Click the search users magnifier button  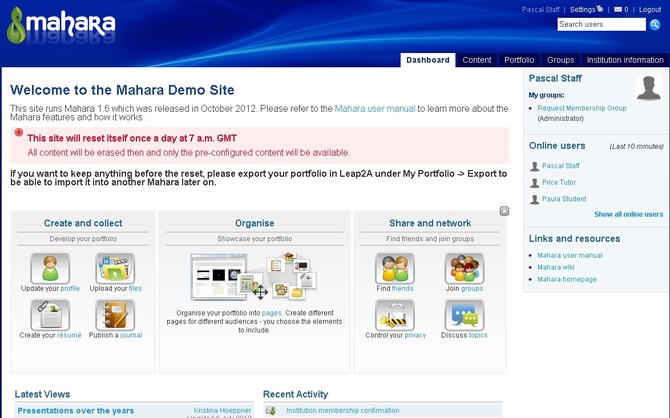pos(655,24)
